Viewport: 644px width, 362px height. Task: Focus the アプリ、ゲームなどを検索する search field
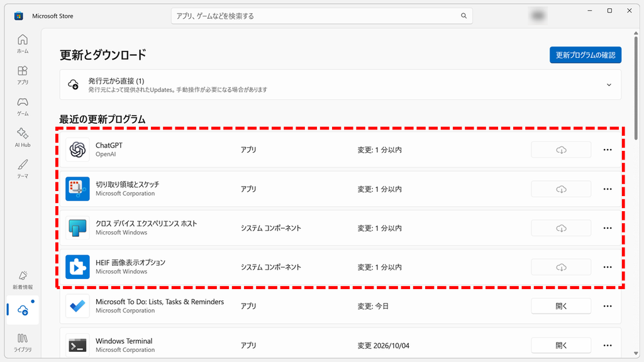321,16
